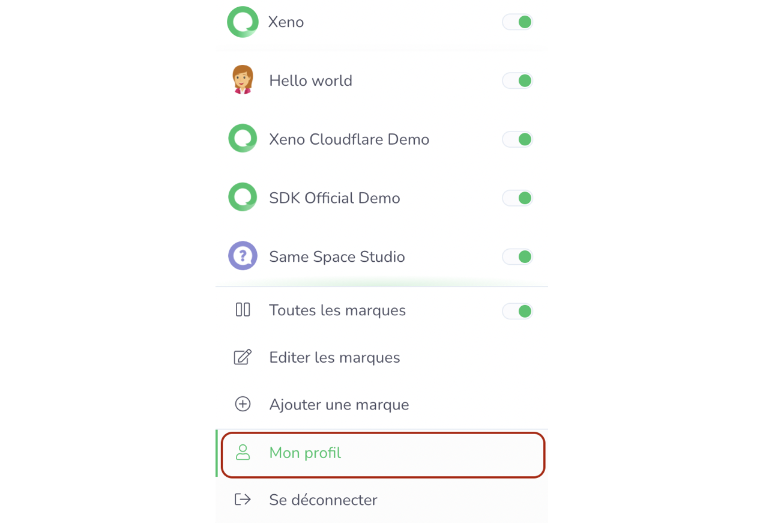This screenshot has width=766, height=532.
Task: Click the Toutes les marques columns icon
Action: 243,310
